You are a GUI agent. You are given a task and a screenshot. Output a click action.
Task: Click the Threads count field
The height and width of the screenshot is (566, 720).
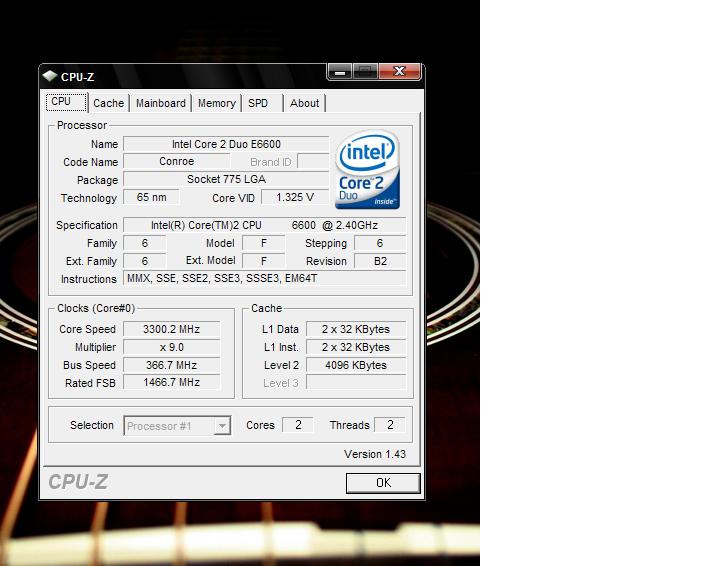[390, 425]
